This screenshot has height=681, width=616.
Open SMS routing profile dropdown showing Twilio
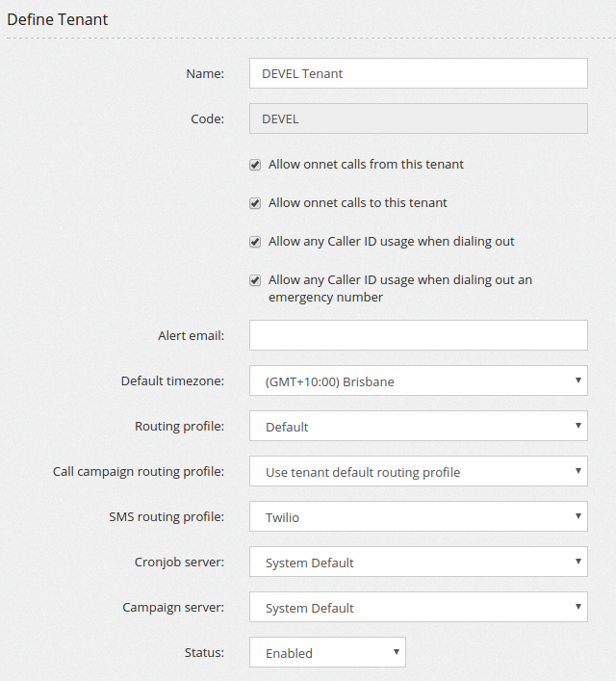[418, 516]
